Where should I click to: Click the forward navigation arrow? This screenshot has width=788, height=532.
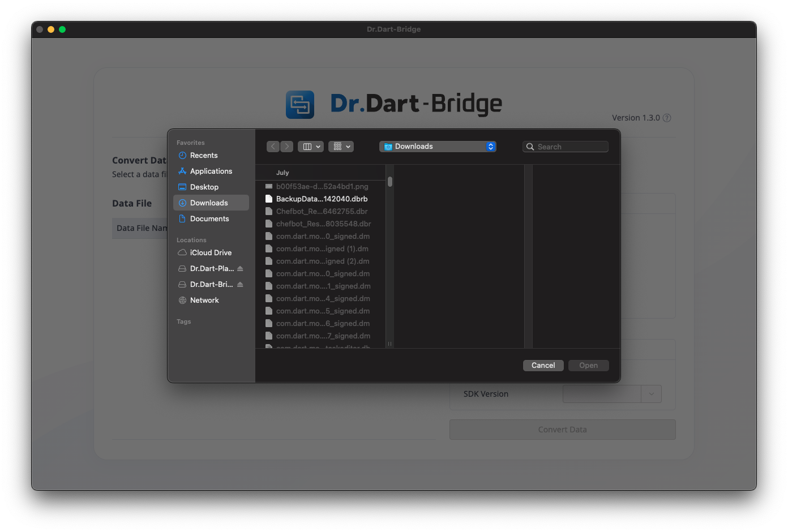[287, 147]
